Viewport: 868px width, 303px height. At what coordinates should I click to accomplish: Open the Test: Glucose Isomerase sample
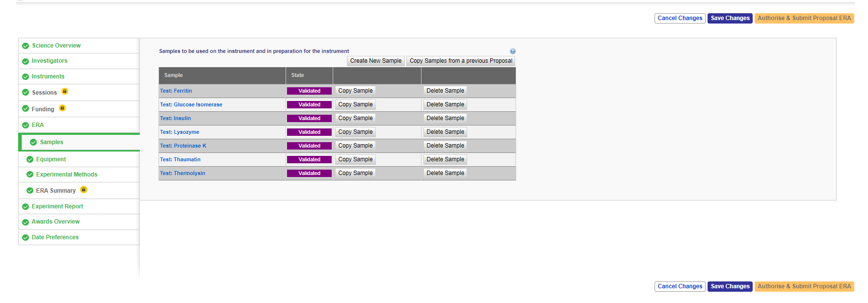tap(191, 104)
